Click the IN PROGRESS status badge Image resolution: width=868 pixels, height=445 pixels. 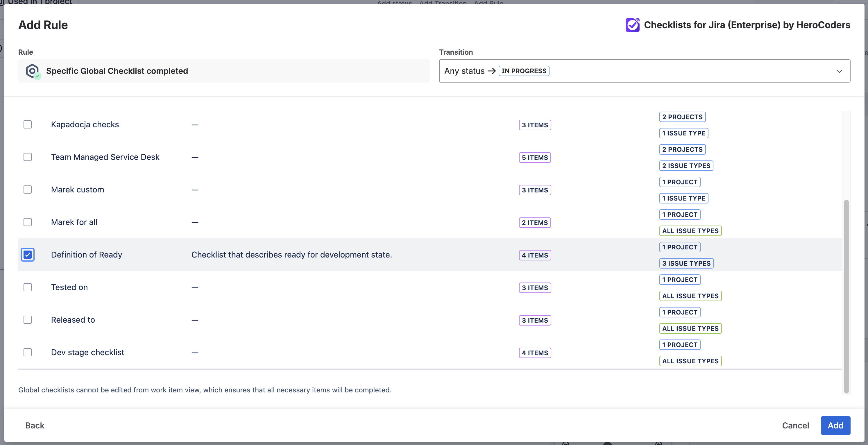click(x=524, y=71)
